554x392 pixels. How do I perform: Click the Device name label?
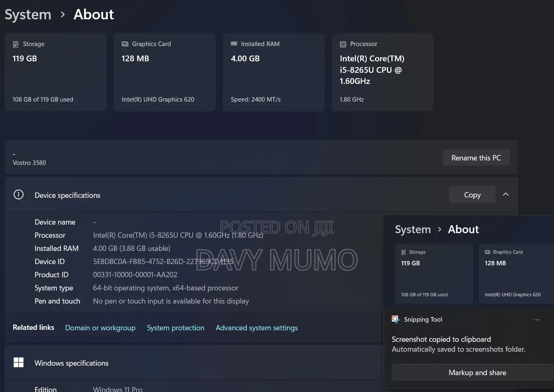55,222
